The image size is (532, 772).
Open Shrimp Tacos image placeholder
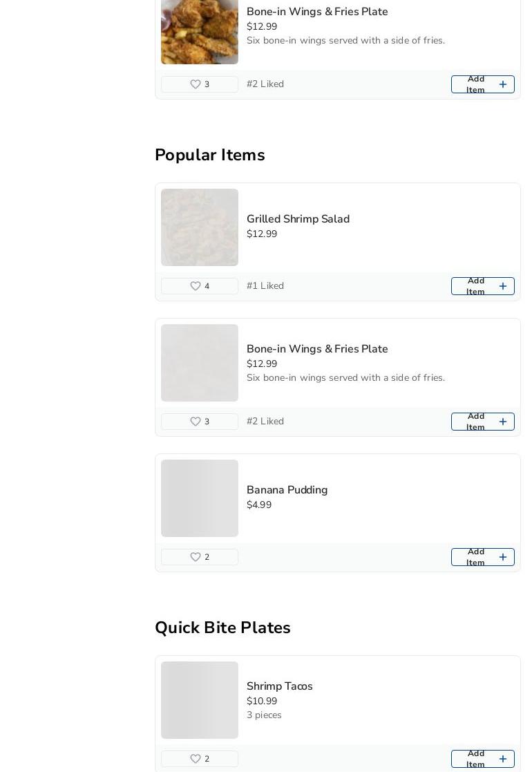point(200,700)
